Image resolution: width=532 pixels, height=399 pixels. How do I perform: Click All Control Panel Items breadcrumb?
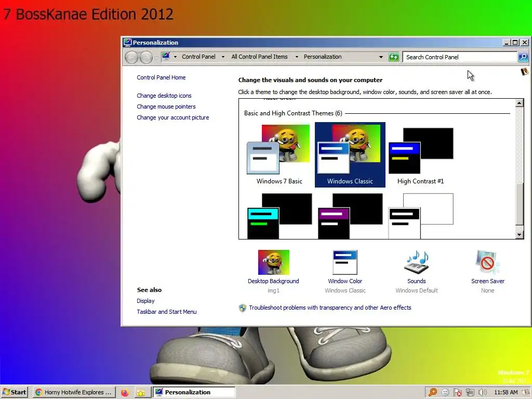[260, 57]
